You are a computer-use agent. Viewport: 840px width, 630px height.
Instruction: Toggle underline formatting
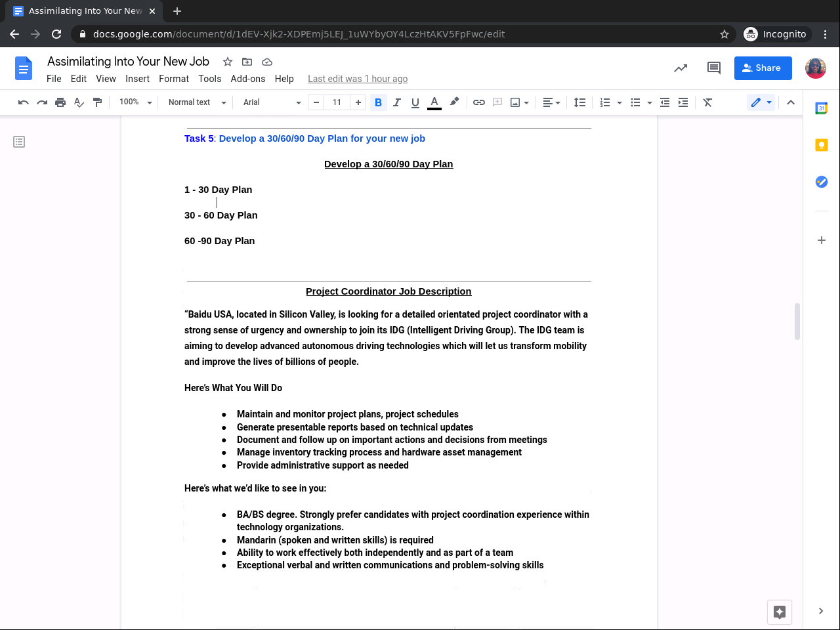[x=415, y=102]
